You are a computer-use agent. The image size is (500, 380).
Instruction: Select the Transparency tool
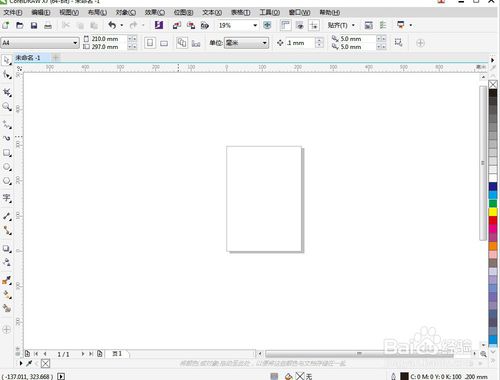pyautogui.click(x=7, y=262)
